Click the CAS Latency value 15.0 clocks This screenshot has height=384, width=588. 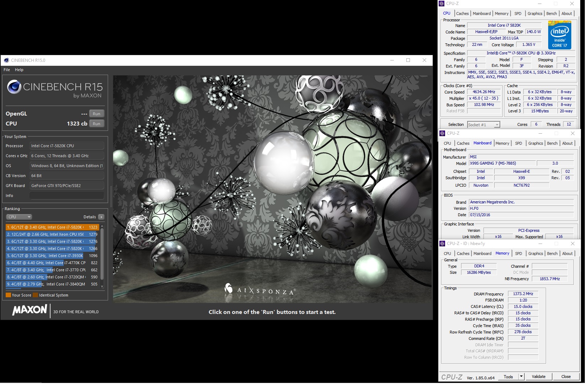point(523,306)
